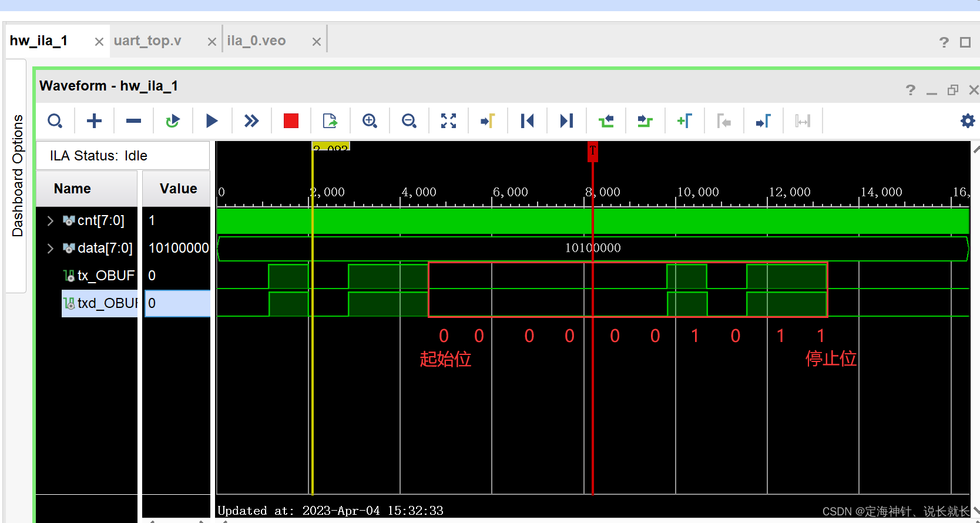Image resolution: width=980 pixels, height=523 pixels.
Task: Click the data bus 10100000 waveform
Action: (593, 248)
